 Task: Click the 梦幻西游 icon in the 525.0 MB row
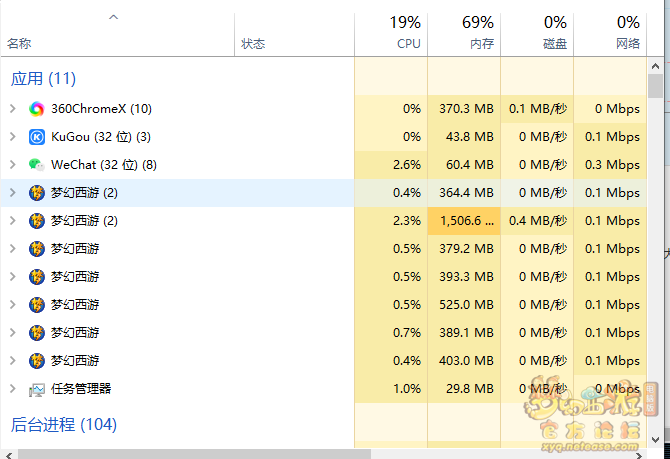point(37,305)
